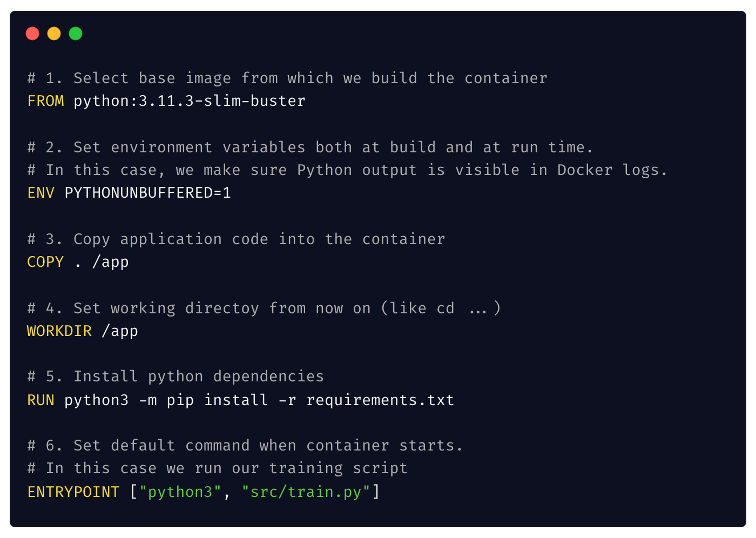Select the RUN keyword
The image size is (756, 538).
pyautogui.click(x=40, y=400)
